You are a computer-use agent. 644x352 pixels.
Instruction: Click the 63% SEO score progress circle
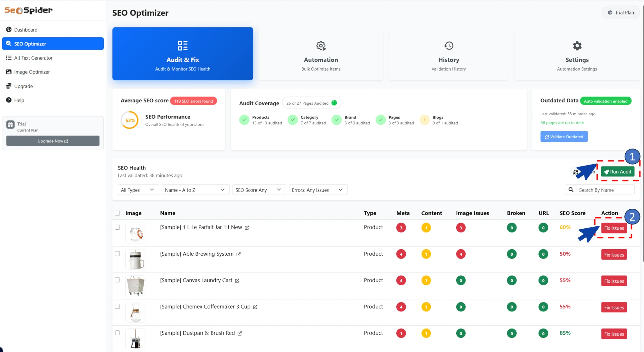pos(129,120)
